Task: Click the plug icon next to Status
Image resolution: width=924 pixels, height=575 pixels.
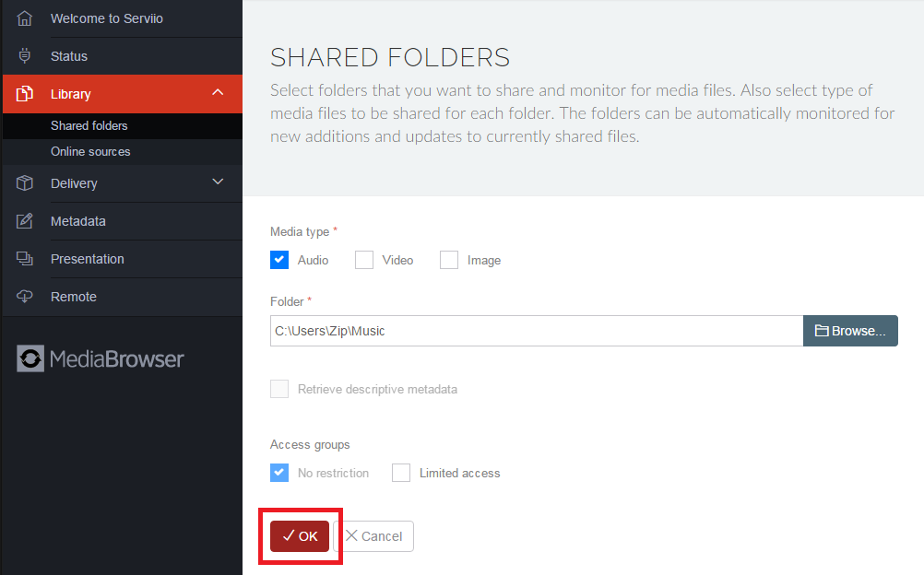Action: coord(25,56)
